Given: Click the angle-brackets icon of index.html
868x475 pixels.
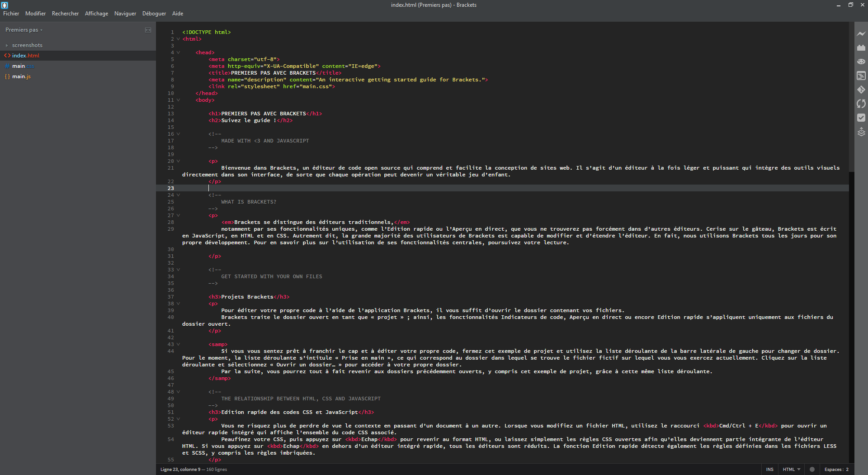Looking at the screenshot, I should coord(7,56).
